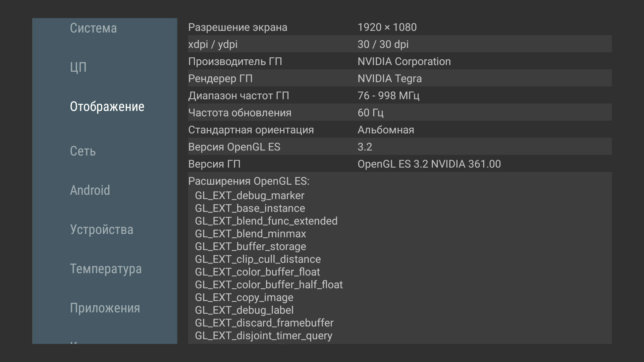Open the Система section

(x=93, y=28)
